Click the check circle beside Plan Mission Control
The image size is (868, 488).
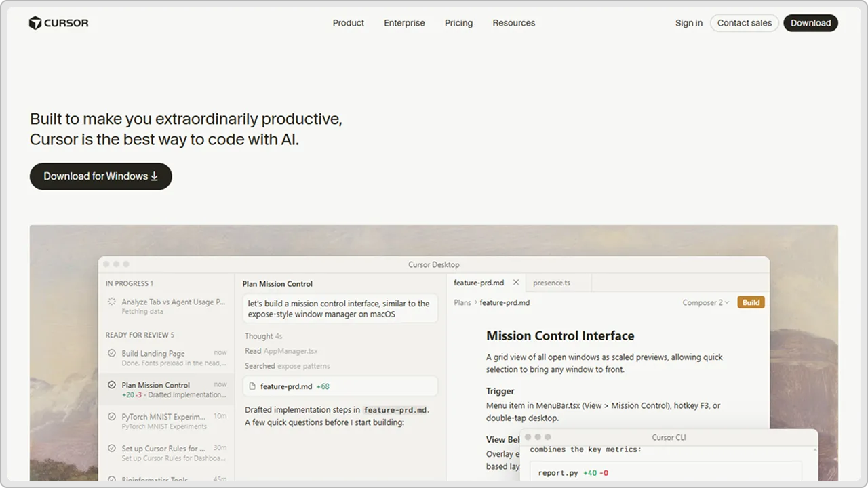[112, 385]
